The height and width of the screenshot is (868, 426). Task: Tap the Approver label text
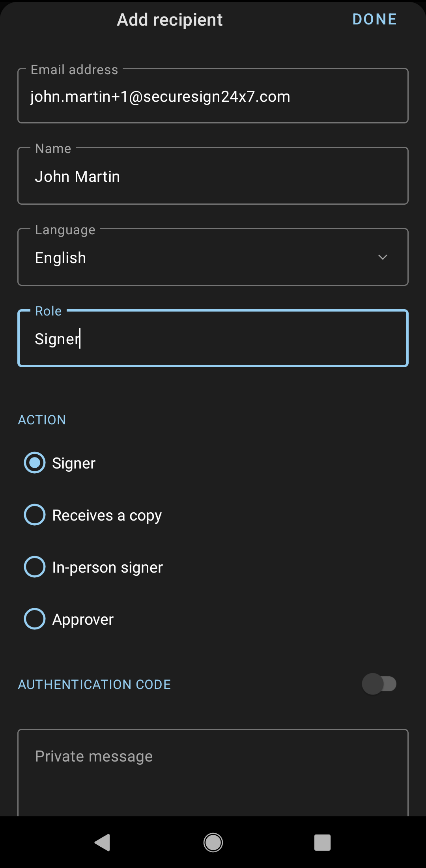click(83, 620)
